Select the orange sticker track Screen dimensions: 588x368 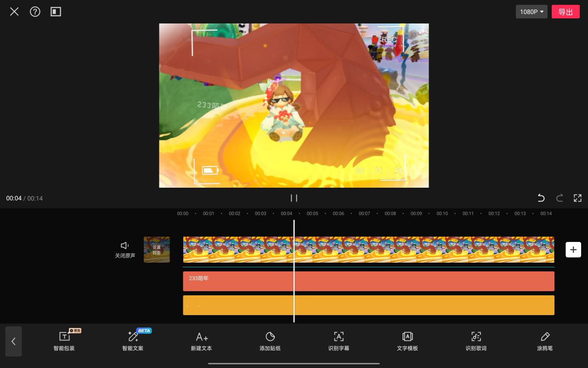pyautogui.click(x=368, y=305)
